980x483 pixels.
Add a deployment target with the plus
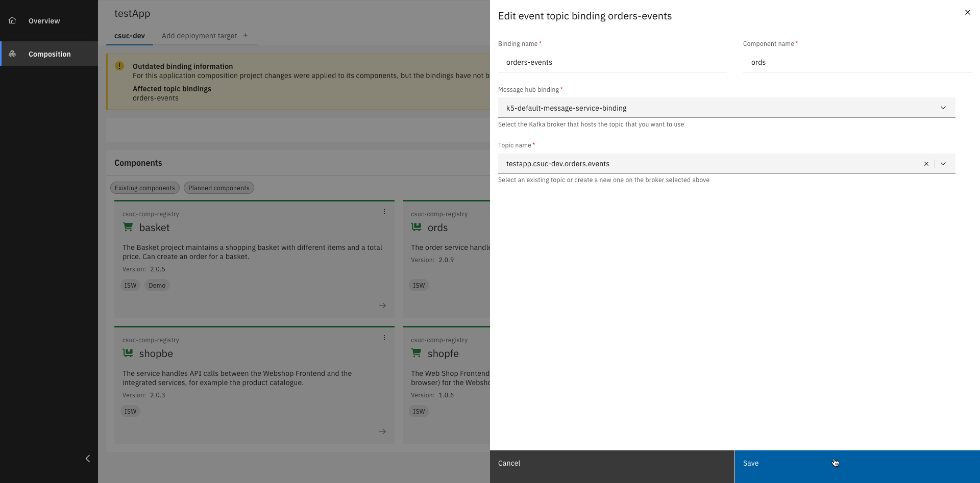(246, 35)
